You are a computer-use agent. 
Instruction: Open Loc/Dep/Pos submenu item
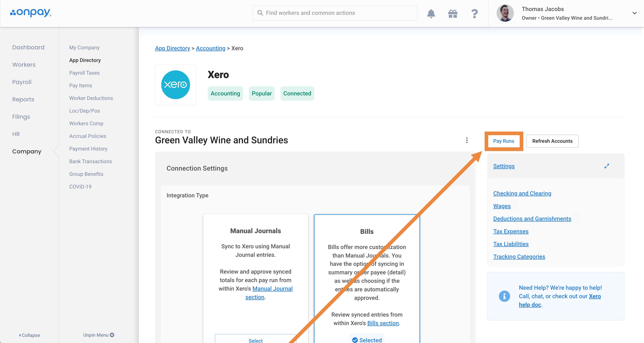point(85,111)
